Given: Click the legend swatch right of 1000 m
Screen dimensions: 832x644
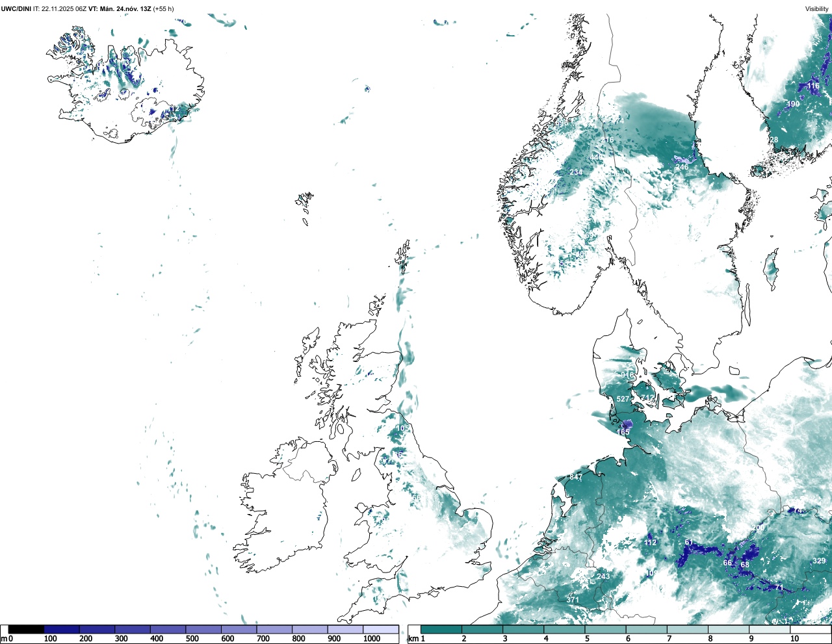Looking at the screenshot, I should click(381, 629).
